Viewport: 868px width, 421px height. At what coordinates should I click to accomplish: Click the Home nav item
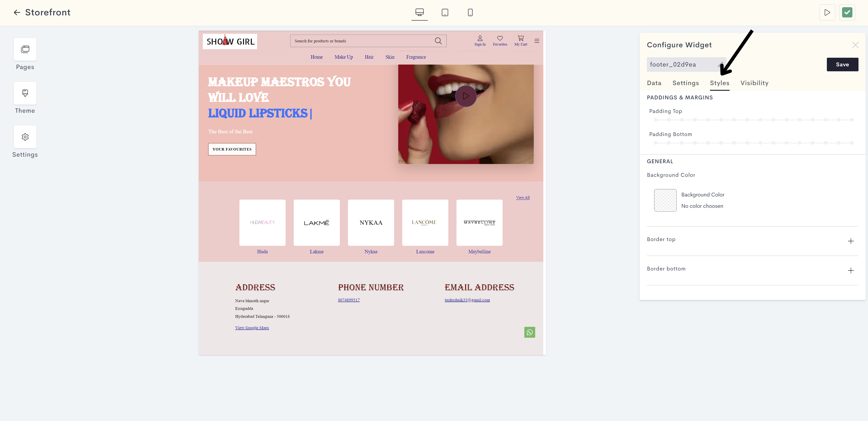(x=316, y=57)
